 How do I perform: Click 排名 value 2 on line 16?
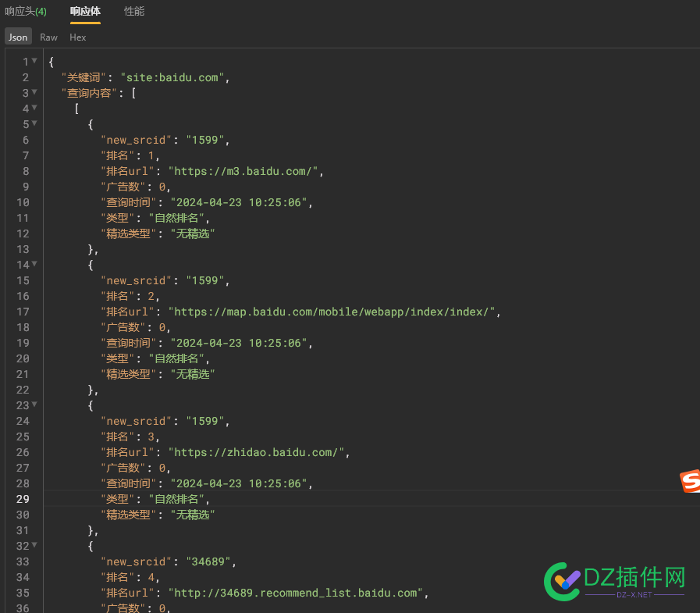[x=151, y=296]
